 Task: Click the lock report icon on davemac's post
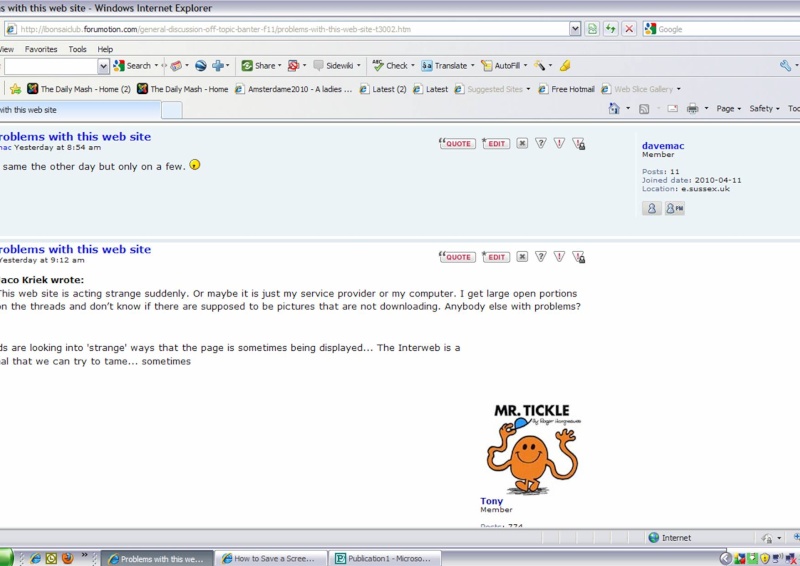tap(579, 144)
